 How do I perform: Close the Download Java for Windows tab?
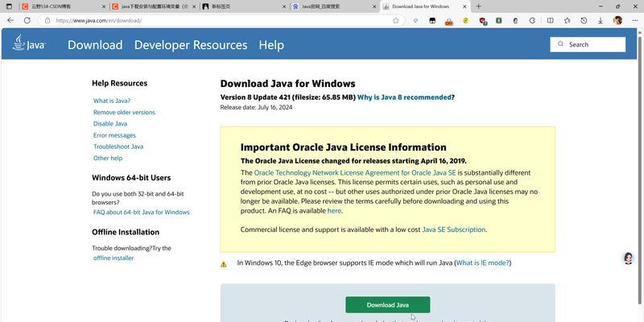coord(464,6)
